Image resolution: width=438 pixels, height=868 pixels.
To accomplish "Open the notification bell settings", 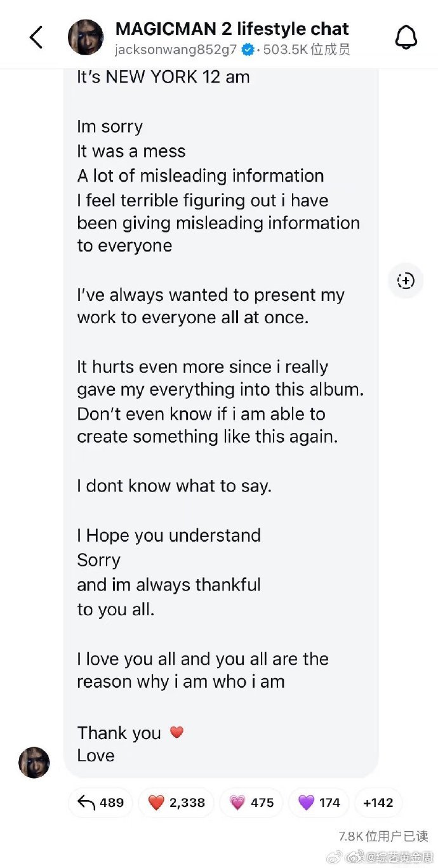I will coord(406,37).
